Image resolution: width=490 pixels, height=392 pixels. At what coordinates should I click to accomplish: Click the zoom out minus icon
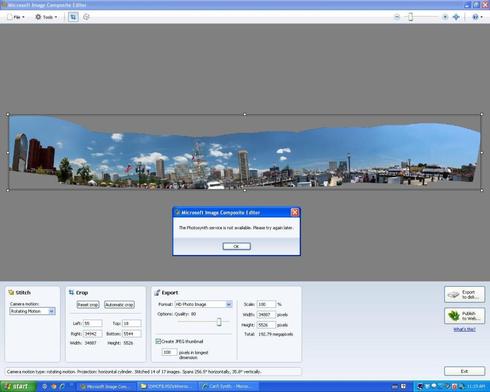tap(397, 17)
